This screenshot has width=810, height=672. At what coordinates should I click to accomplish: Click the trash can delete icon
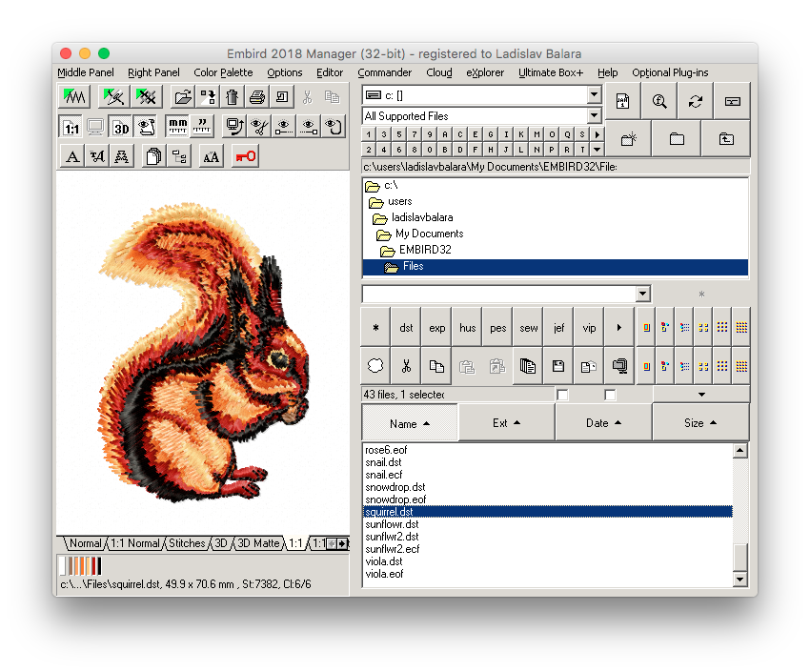pos(233,96)
